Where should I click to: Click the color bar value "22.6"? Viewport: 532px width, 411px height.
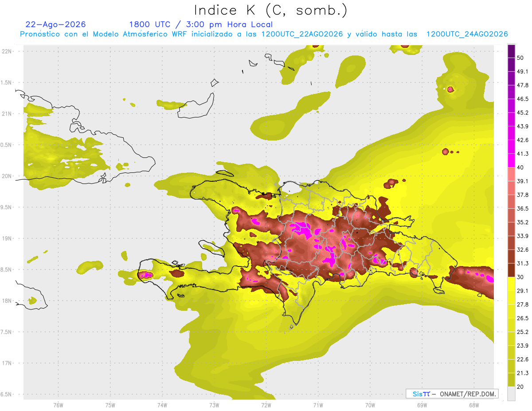(522, 359)
